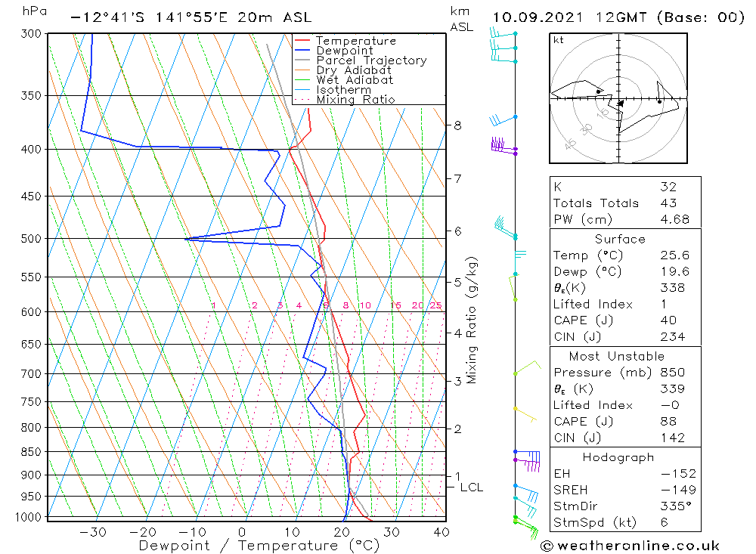This screenshot has width=756, height=554.
Task: Click the (Base: 00) label
Action: coord(701,17)
